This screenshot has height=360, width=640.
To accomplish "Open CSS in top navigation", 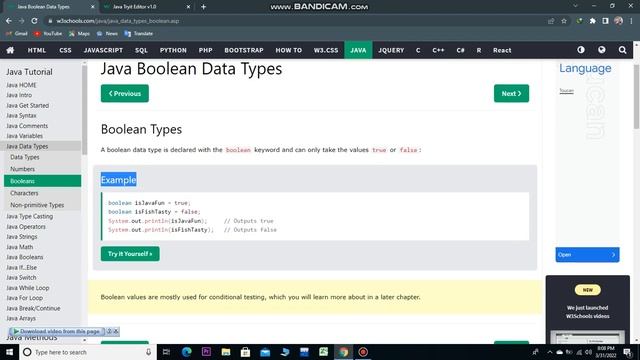I will coord(65,50).
